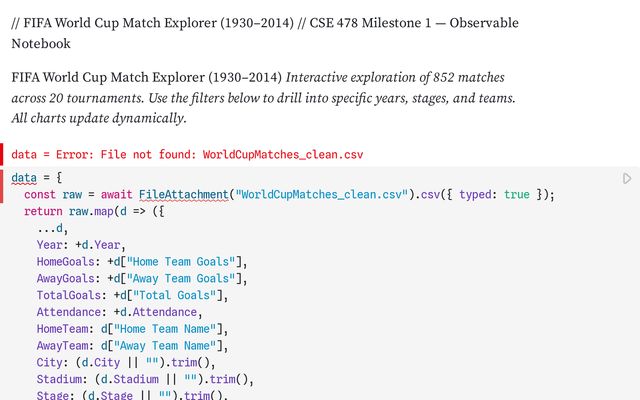
Task: Place cursor on the Stadium trim line
Action: tap(145, 380)
